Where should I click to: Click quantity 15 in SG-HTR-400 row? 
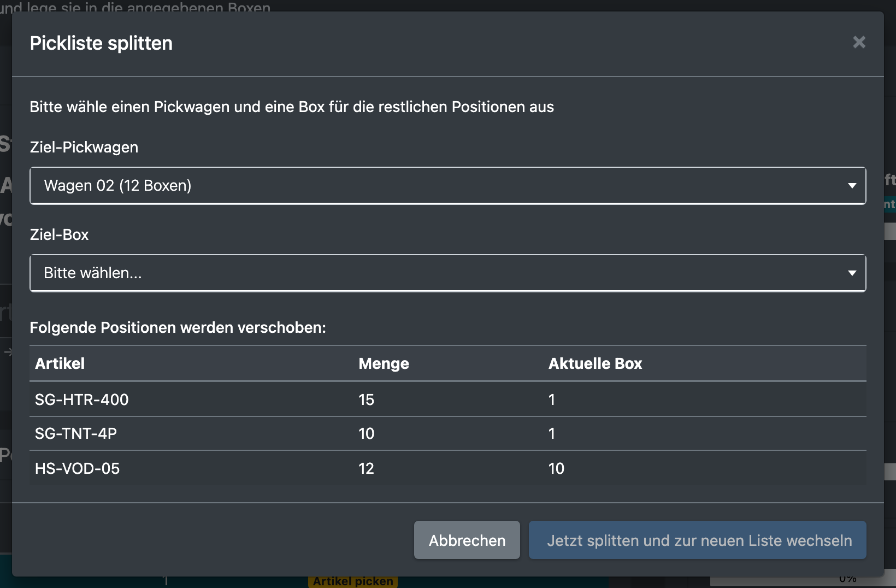click(367, 399)
